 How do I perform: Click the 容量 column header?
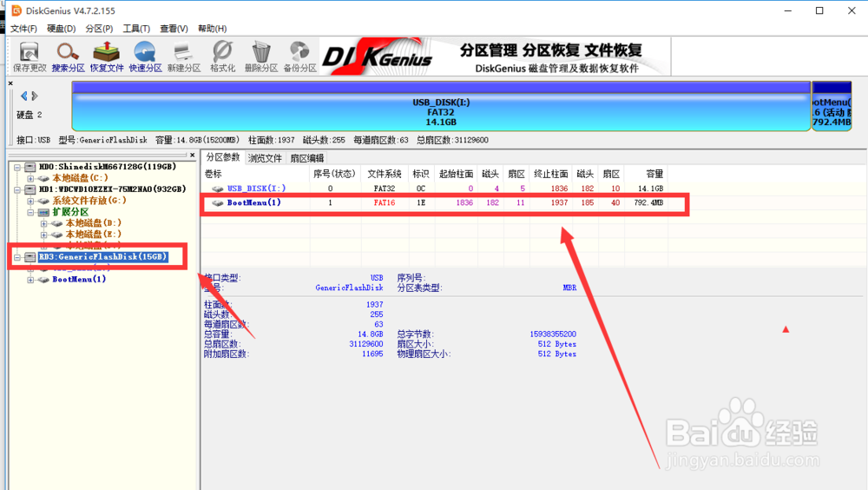(x=647, y=174)
